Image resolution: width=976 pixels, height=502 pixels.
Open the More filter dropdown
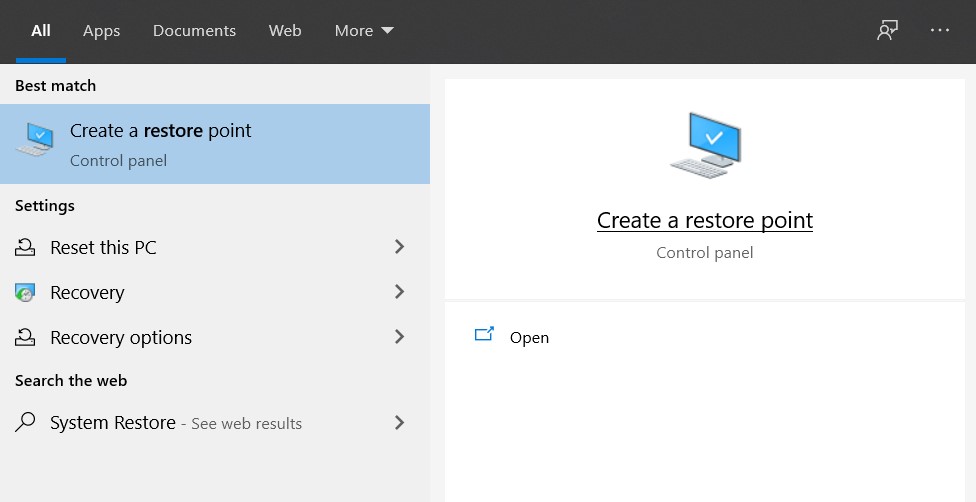point(364,31)
